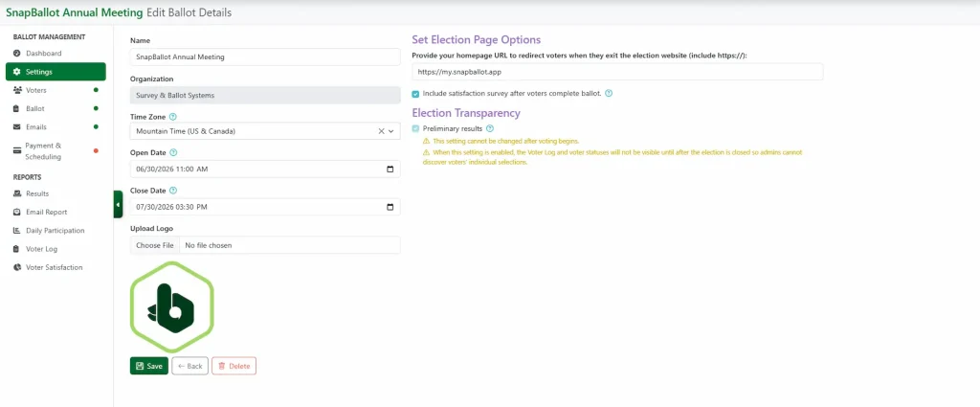Click the SnapBallot logo preview image
980x407 pixels.
172,307
